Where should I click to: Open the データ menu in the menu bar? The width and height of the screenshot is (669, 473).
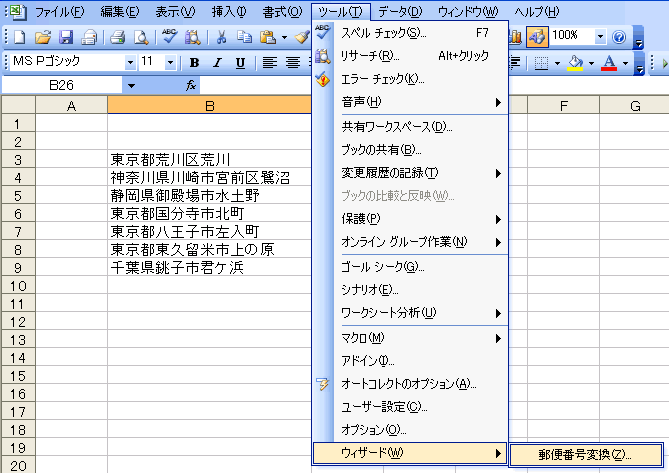[x=400, y=11]
